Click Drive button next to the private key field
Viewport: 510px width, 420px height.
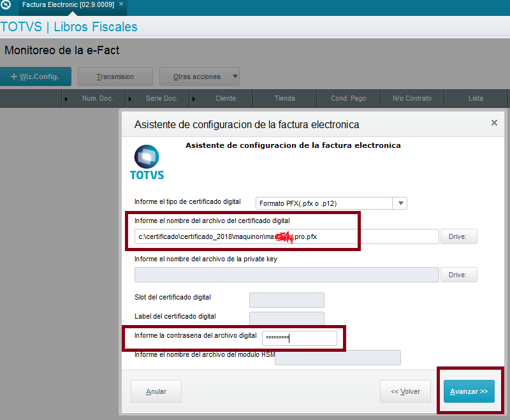(458, 275)
